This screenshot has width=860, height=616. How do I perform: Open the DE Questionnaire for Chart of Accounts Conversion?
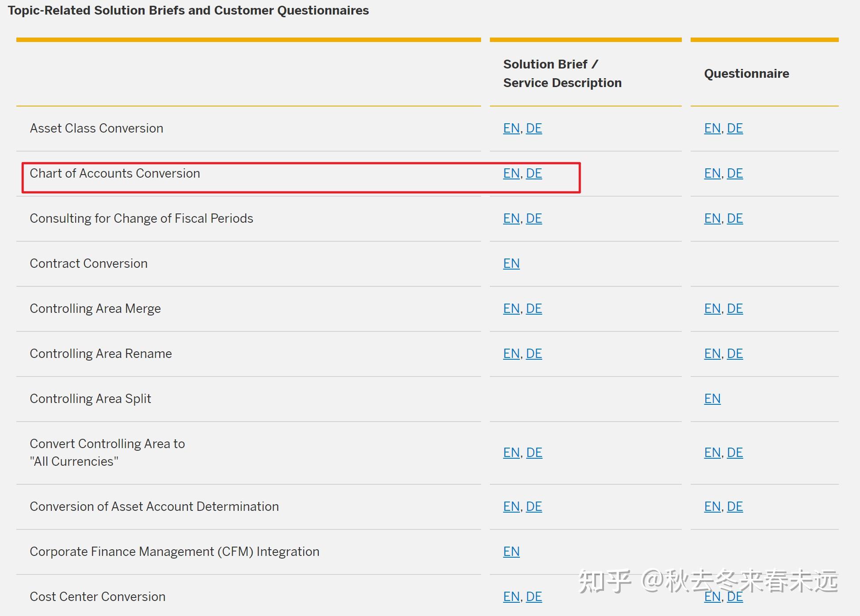[x=734, y=173]
